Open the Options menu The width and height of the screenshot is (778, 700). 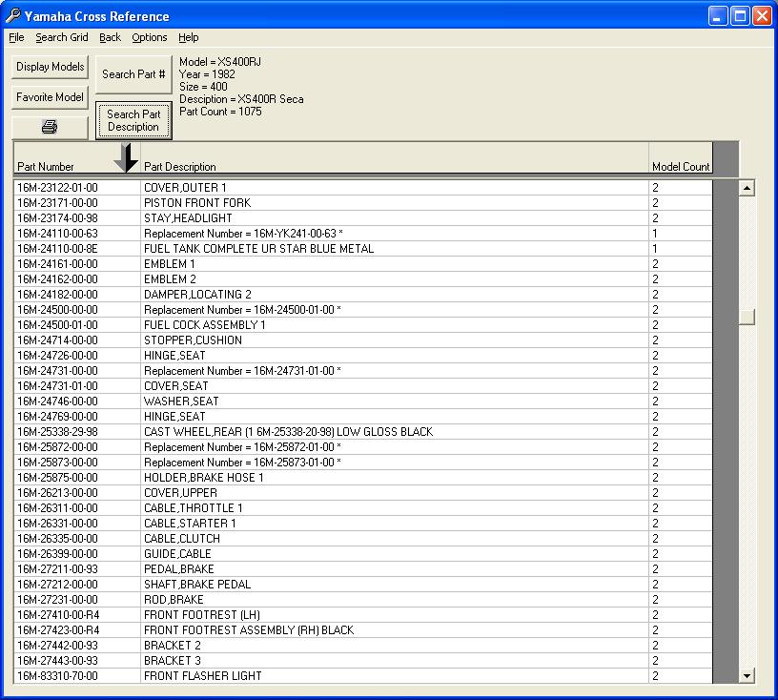point(150,37)
